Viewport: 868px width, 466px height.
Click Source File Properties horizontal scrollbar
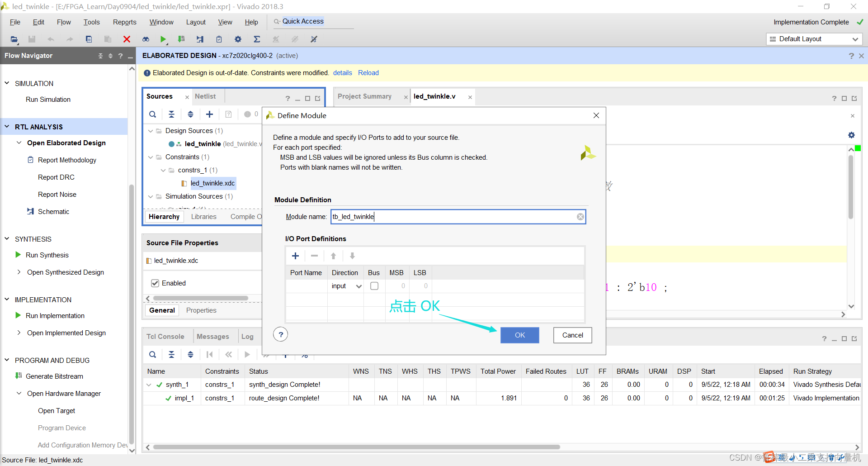200,298
